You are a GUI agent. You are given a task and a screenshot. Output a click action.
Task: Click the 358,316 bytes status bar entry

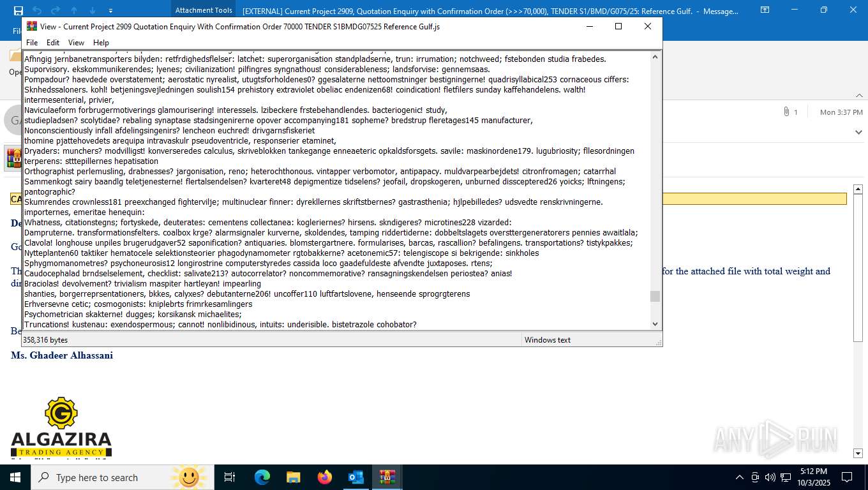coord(45,340)
